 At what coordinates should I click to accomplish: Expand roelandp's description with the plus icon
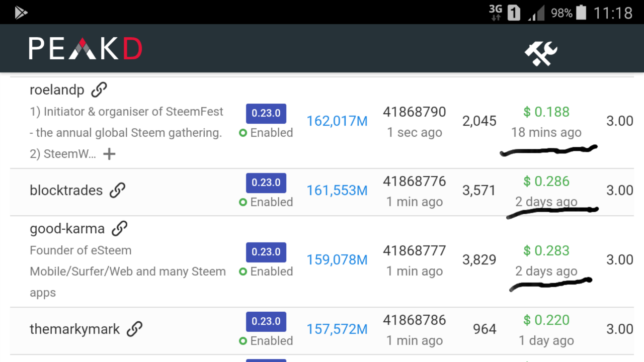[109, 154]
